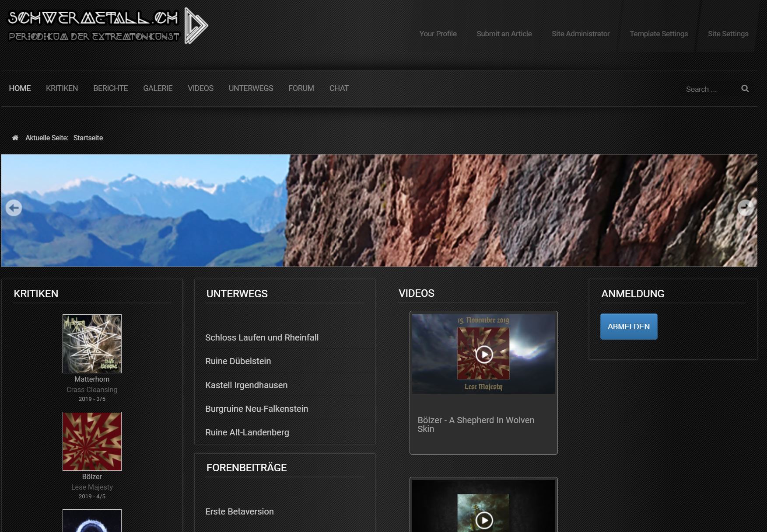Image resolution: width=767 pixels, height=532 pixels.
Task: Click the Schwermetall.ch logo
Action: tap(108, 26)
